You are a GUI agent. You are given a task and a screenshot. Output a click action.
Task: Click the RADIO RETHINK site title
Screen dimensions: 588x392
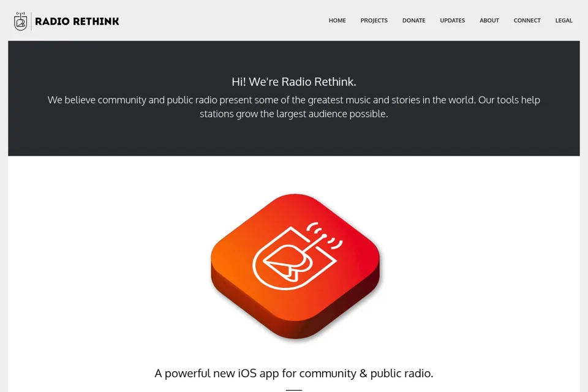coord(77,21)
